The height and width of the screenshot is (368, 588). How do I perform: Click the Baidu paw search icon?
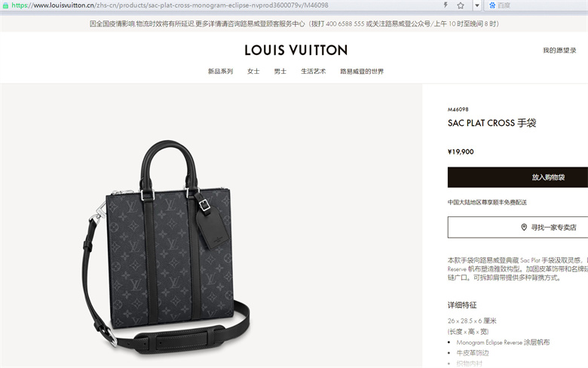492,5
